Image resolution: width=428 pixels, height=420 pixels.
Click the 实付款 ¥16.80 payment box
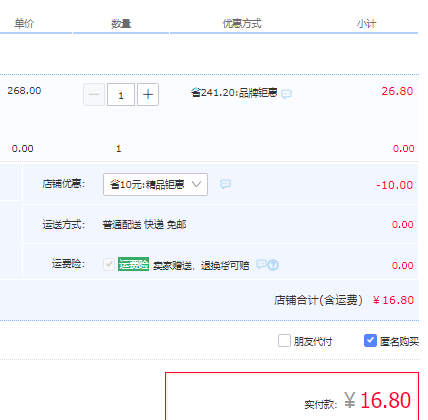pos(292,396)
